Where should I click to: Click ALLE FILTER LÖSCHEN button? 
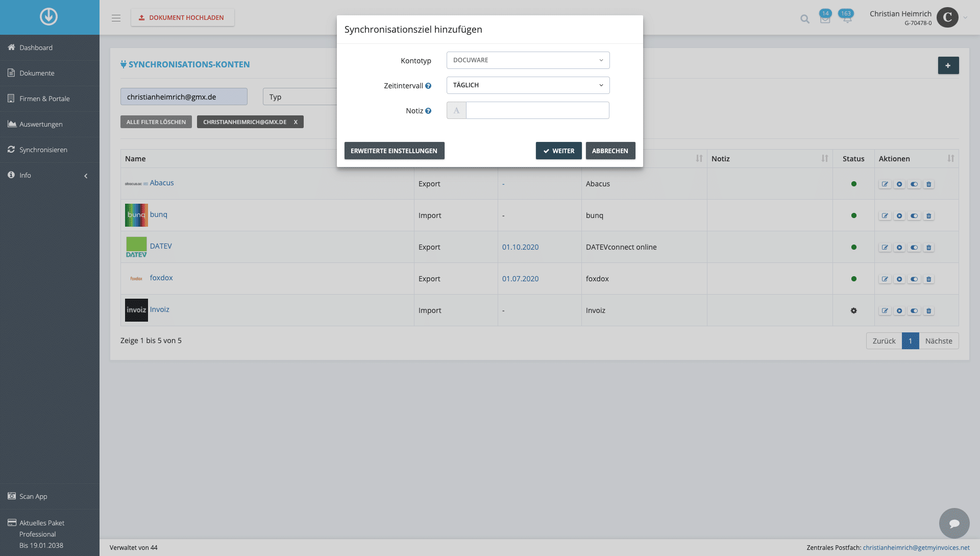[156, 122]
